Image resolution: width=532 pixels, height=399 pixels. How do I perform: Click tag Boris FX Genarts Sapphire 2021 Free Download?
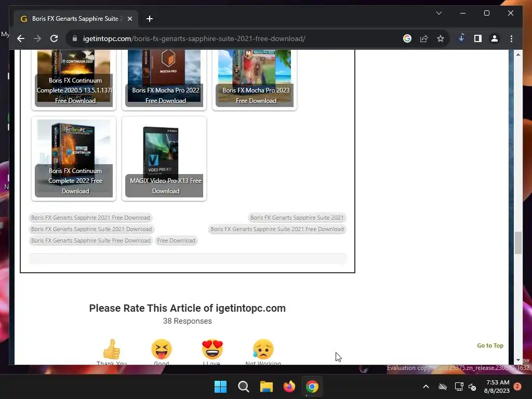90,218
